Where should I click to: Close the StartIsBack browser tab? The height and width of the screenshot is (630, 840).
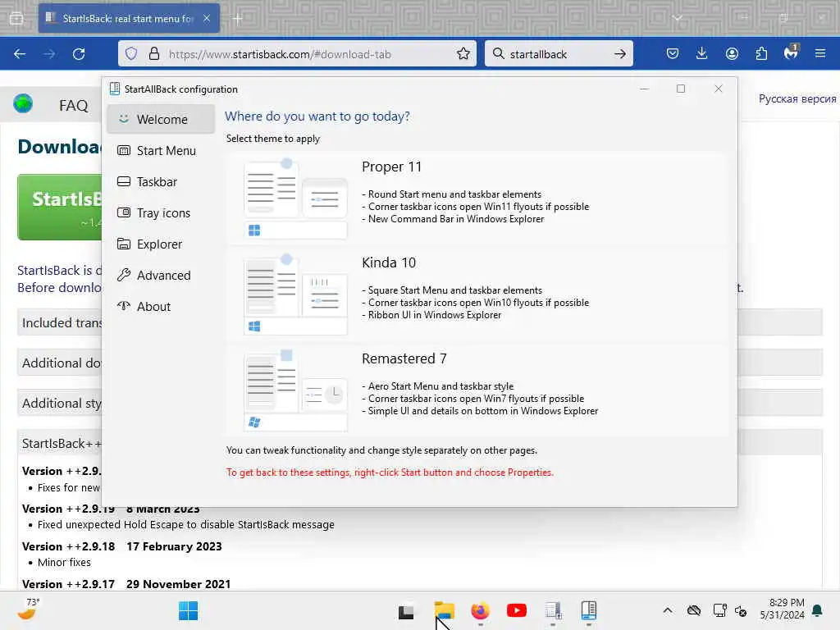tap(207, 18)
